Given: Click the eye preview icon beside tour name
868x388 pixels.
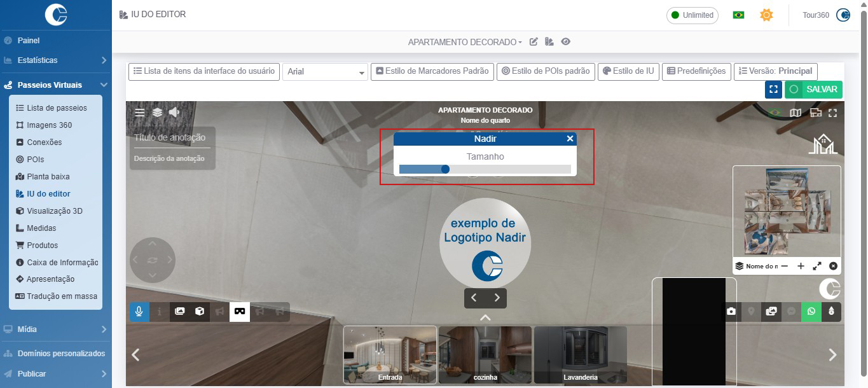Looking at the screenshot, I should [565, 42].
